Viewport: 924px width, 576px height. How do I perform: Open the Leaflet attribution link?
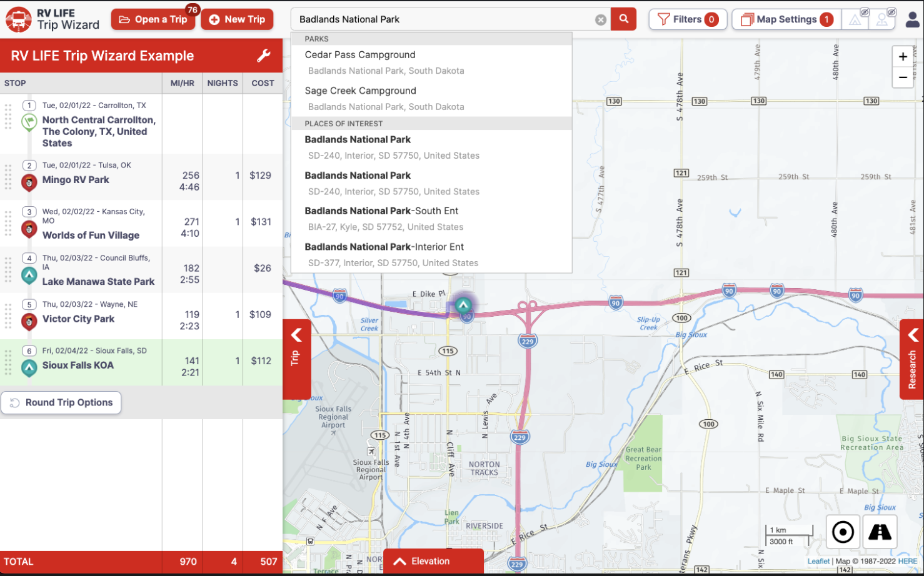tap(818, 561)
